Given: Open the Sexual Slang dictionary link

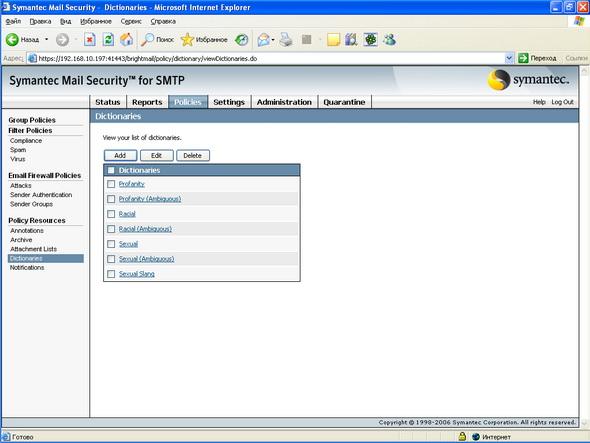Looking at the screenshot, I should click(137, 274).
